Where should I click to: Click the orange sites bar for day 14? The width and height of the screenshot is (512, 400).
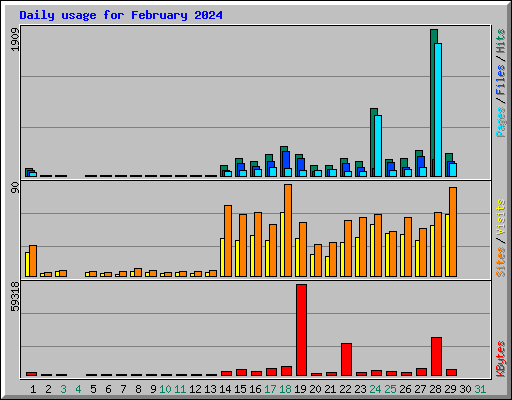[x=228, y=241]
